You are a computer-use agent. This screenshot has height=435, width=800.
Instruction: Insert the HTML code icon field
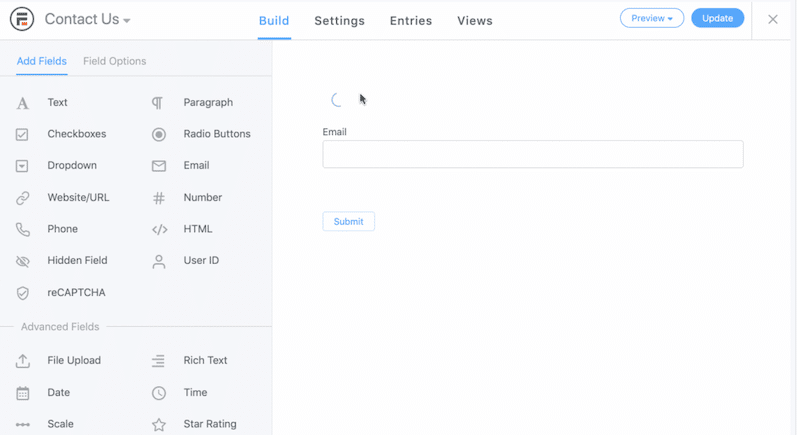coord(159,230)
